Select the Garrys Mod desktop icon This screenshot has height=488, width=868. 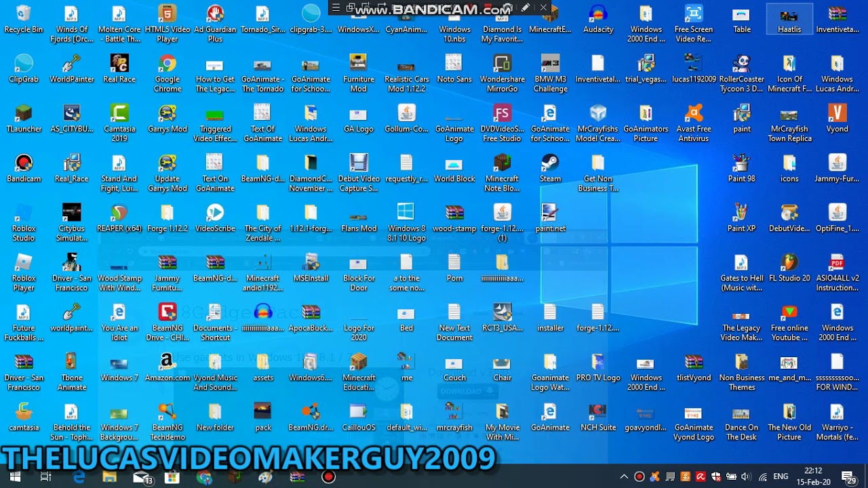(x=167, y=119)
